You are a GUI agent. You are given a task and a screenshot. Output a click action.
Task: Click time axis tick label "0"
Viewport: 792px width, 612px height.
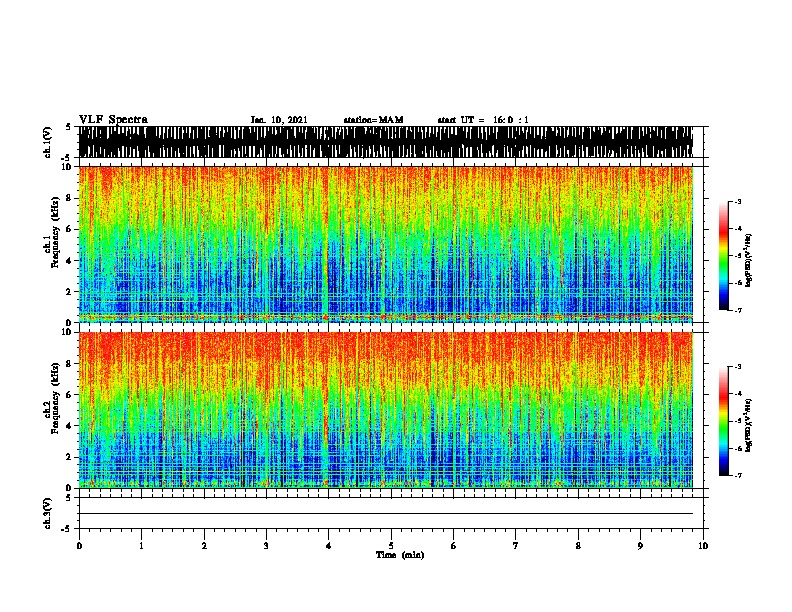(79, 546)
